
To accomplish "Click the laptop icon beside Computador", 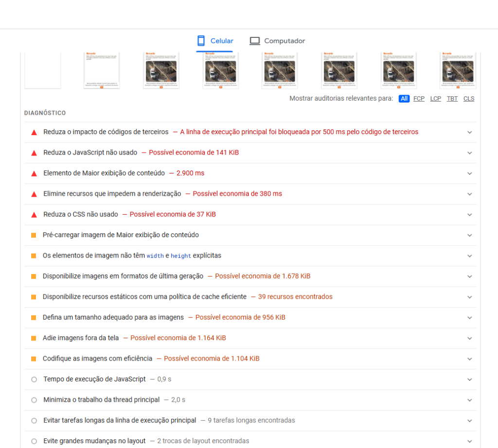I will coord(255,41).
